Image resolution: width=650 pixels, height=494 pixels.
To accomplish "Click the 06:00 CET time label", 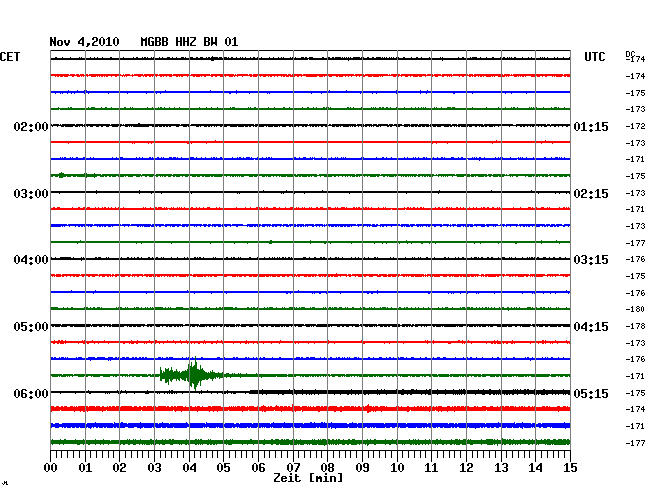I will 31,393.
